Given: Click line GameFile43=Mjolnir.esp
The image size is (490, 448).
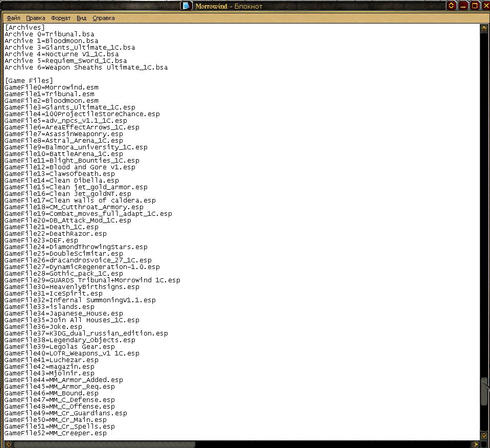Looking at the screenshot, I should tap(50, 373).
